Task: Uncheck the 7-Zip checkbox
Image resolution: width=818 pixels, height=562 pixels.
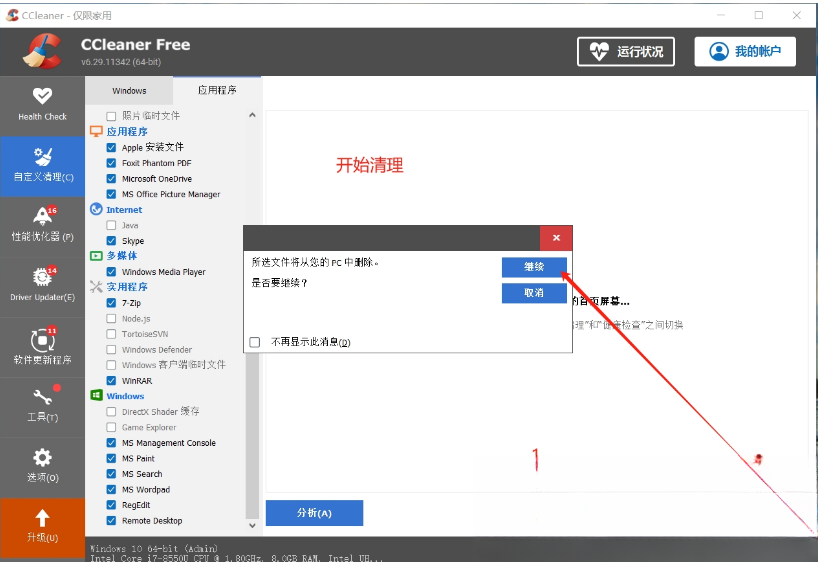Action: click(x=111, y=303)
